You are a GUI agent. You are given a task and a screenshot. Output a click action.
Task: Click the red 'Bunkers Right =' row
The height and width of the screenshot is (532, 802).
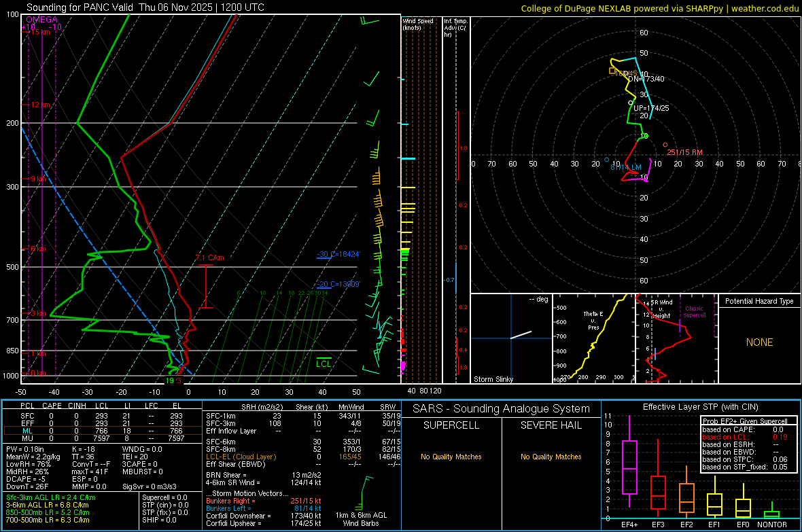click(264, 501)
